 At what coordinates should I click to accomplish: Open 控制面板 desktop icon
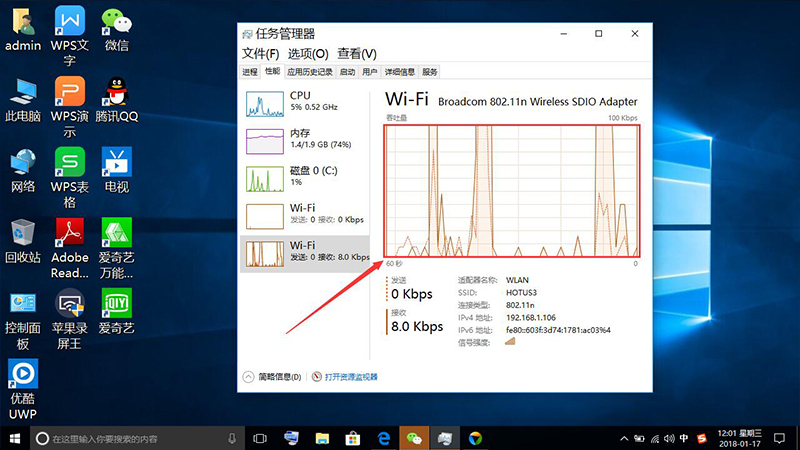click(23, 320)
